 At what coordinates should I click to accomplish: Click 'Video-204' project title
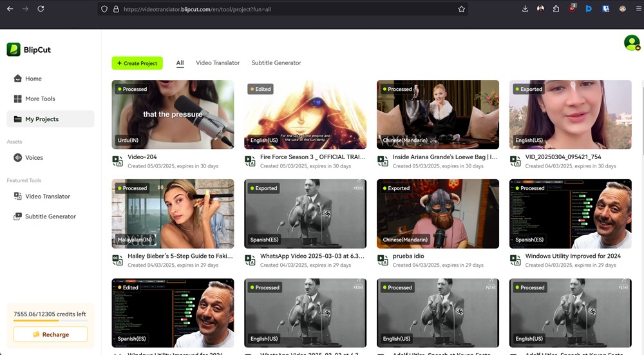point(142,157)
